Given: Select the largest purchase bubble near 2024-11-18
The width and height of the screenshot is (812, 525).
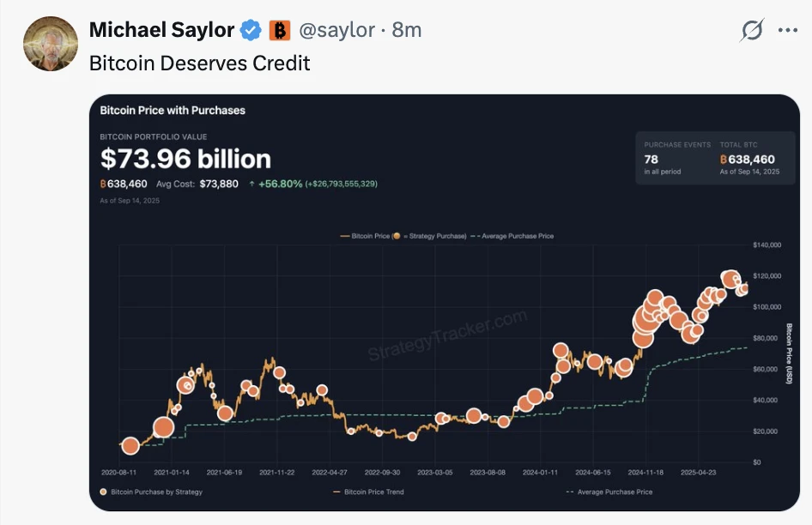Looking at the screenshot, I should pos(645,317).
